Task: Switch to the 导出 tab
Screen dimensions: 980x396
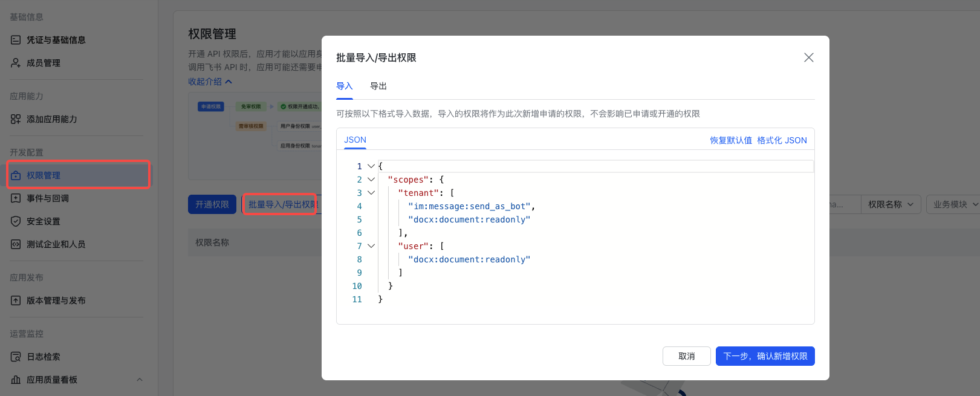Action: coord(378,86)
